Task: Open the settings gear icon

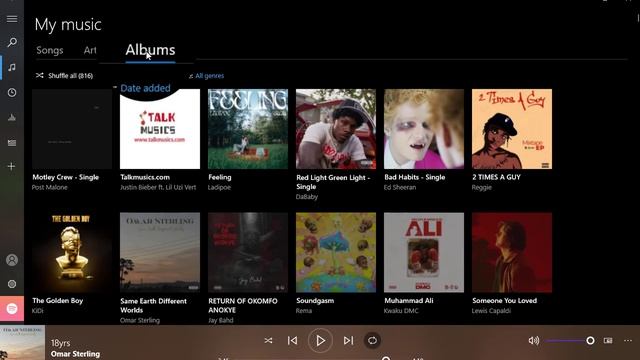Action: (12, 284)
